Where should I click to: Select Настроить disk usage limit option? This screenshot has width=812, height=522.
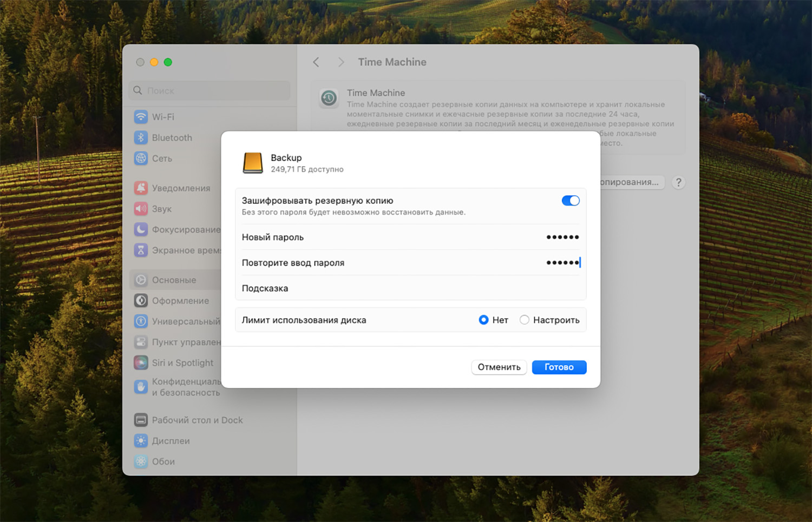pos(524,320)
